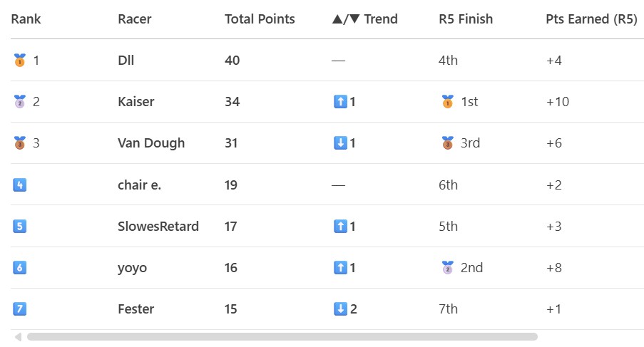The image size is (644, 347).
Task: Select the blue number 6 rank badge
Action: [x=20, y=267]
